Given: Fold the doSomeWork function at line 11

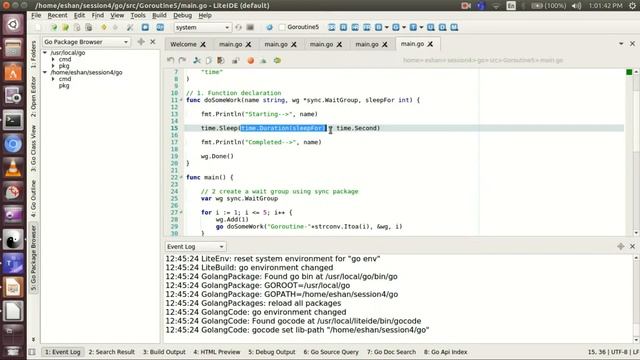Looking at the screenshot, I should pyautogui.click(x=181, y=100).
